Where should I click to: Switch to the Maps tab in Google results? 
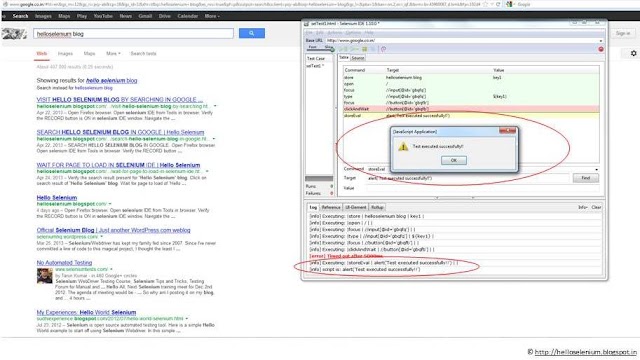[x=89, y=53]
